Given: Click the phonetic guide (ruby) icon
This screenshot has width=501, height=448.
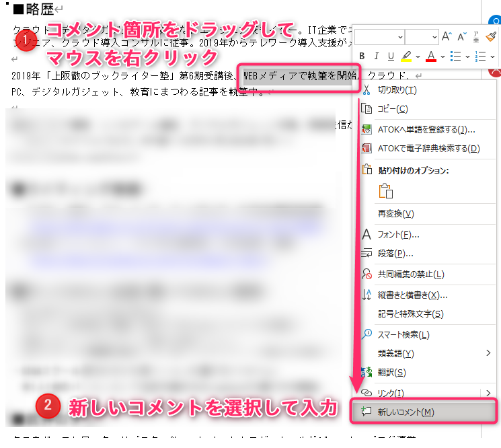Looking at the screenshot, I should pyautogui.click(x=476, y=36).
